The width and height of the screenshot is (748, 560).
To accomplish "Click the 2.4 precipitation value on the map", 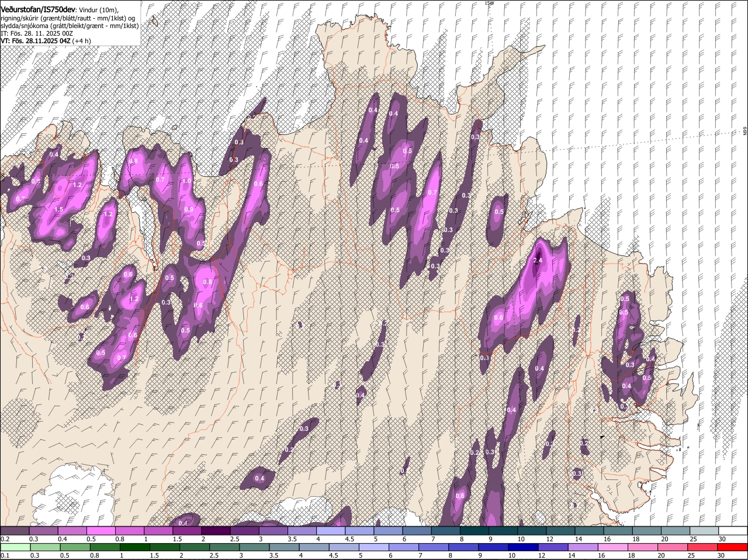I will pos(538,261).
